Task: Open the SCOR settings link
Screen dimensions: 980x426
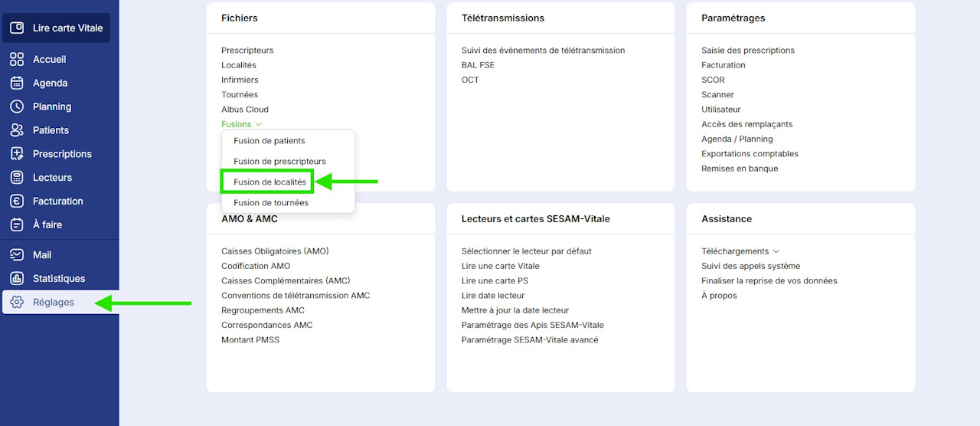Action: coord(713,80)
